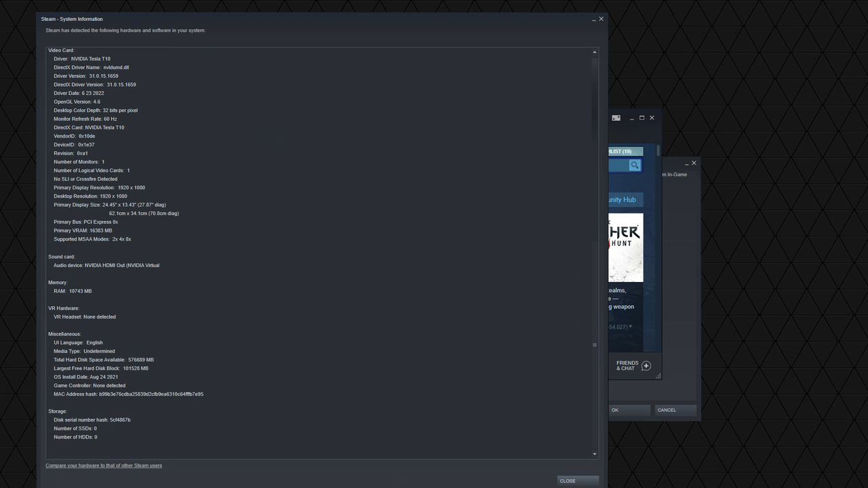Click the 'Video Card:' section heading
The width and height of the screenshot is (868, 488).
[61, 50]
